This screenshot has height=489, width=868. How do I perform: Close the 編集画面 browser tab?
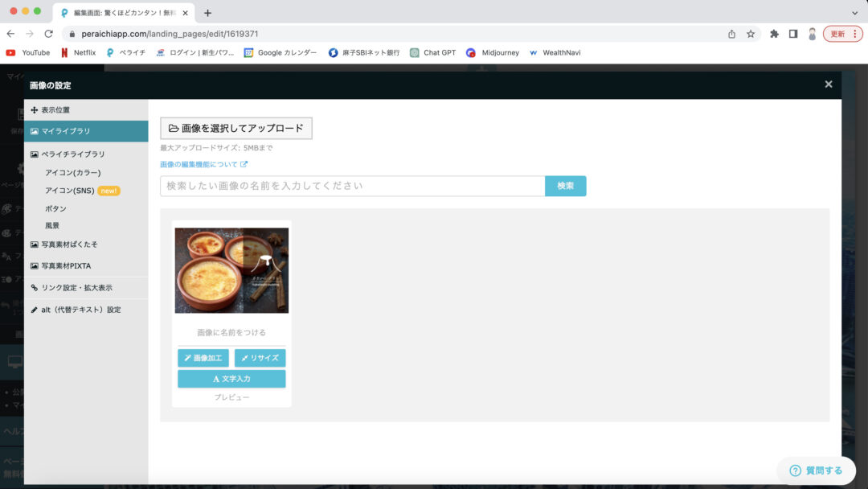(186, 13)
